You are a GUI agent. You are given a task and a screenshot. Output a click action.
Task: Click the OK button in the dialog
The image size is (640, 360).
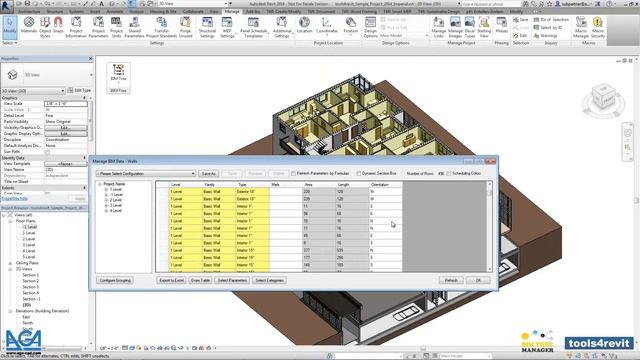point(478,280)
